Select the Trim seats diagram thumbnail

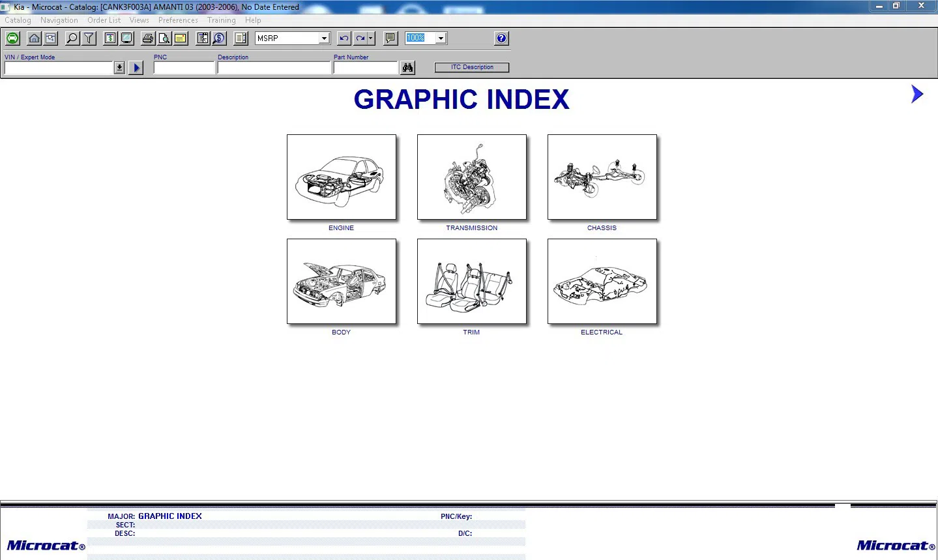(472, 282)
